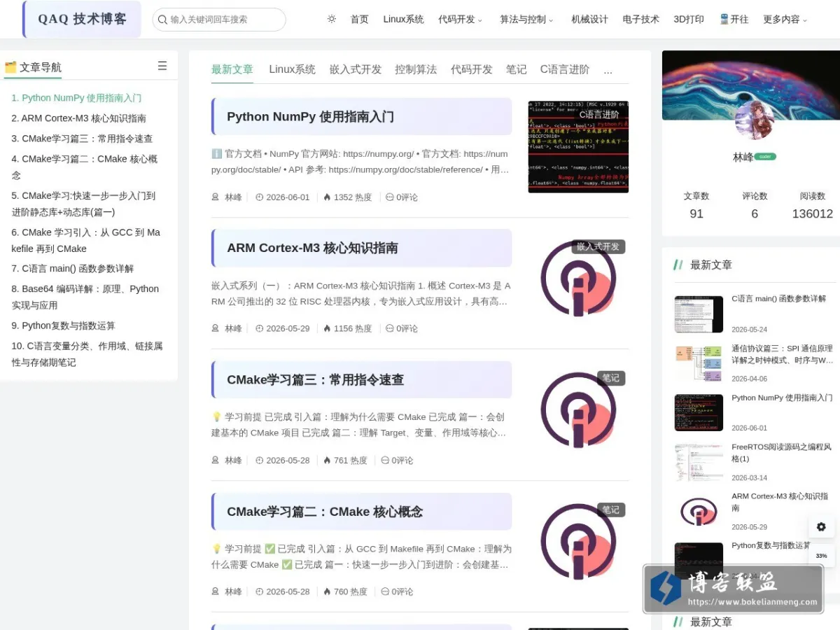
Task: Click the coder badge next to 林峰
Action: pos(765,157)
